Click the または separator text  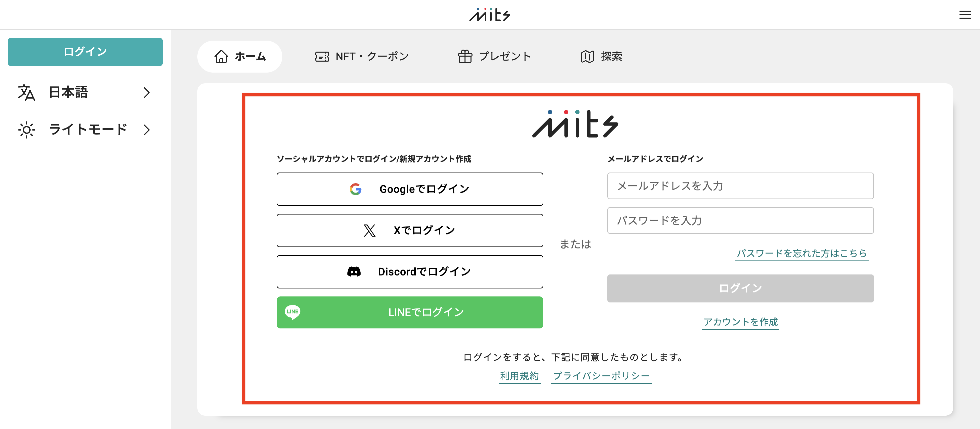click(575, 244)
